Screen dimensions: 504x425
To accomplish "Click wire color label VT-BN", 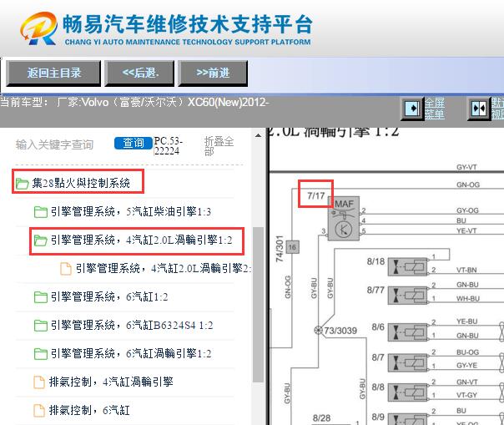I will [x=466, y=270].
